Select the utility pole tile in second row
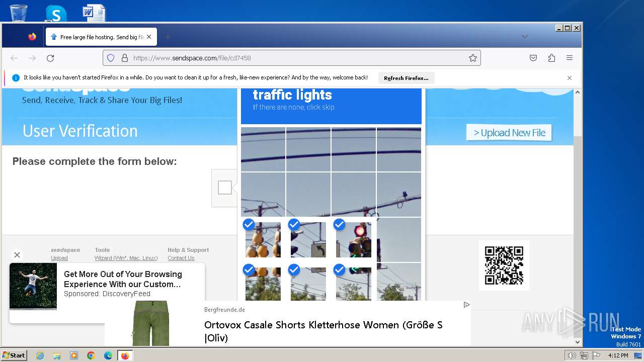The height and width of the screenshot is (362, 644). (263, 195)
